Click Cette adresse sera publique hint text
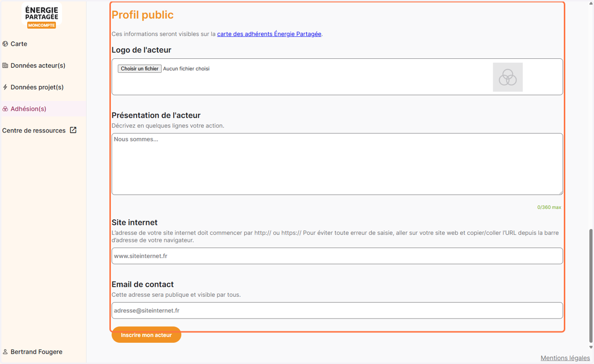This screenshot has width=594, height=364. point(176,295)
